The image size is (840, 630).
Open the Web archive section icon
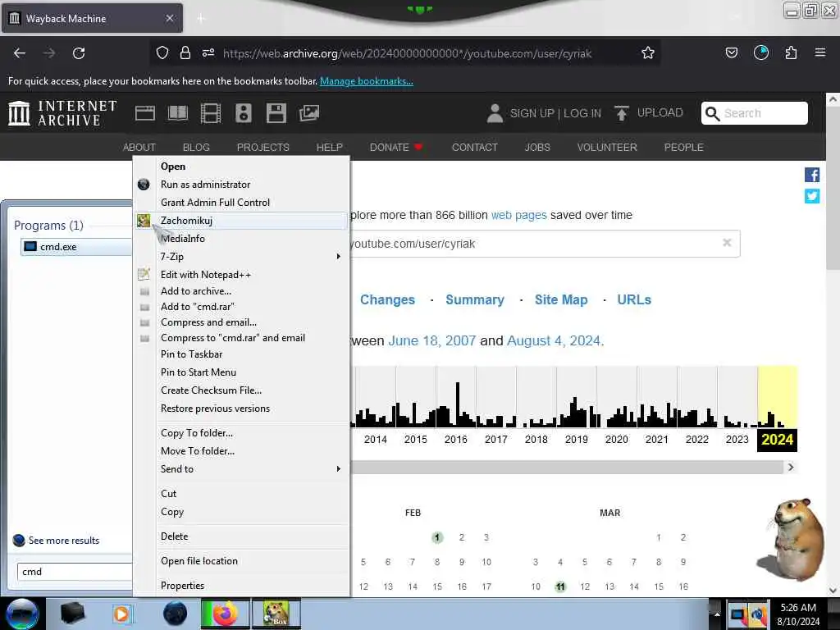point(144,113)
